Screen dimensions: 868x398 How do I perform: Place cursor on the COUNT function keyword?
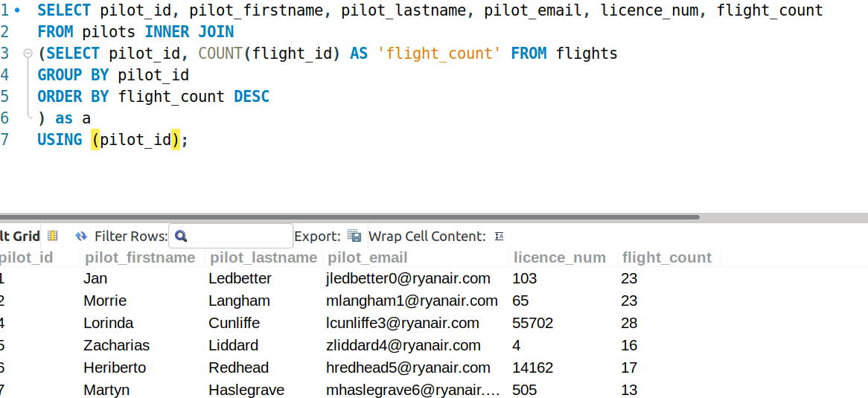click(x=220, y=54)
